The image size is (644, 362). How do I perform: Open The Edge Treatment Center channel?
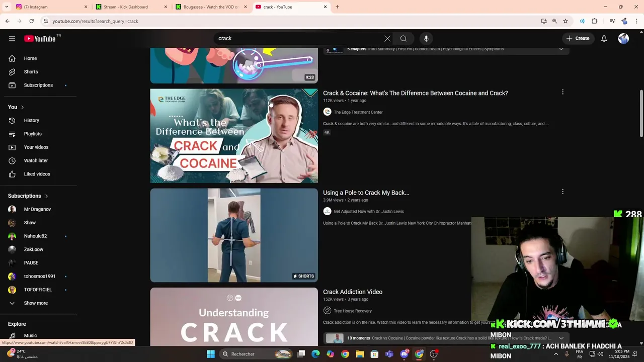[358, 112]
